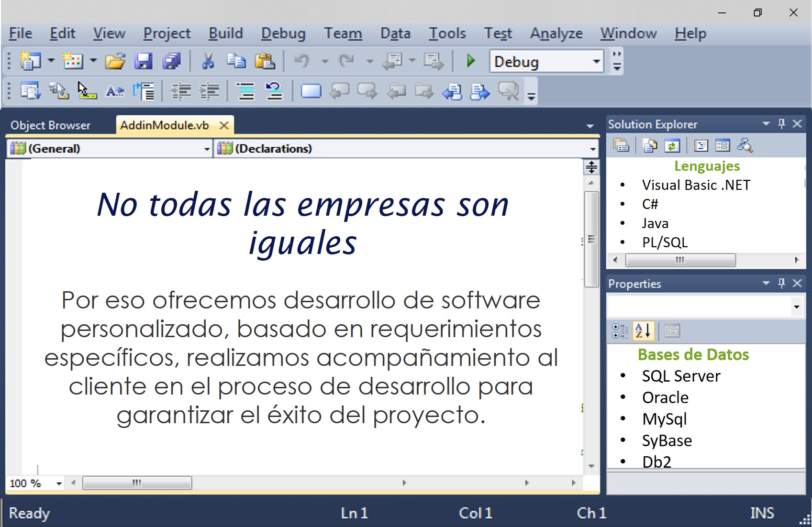Close the Properties panel
Viewport: 812px width, 527px height.
pos(797,284)
